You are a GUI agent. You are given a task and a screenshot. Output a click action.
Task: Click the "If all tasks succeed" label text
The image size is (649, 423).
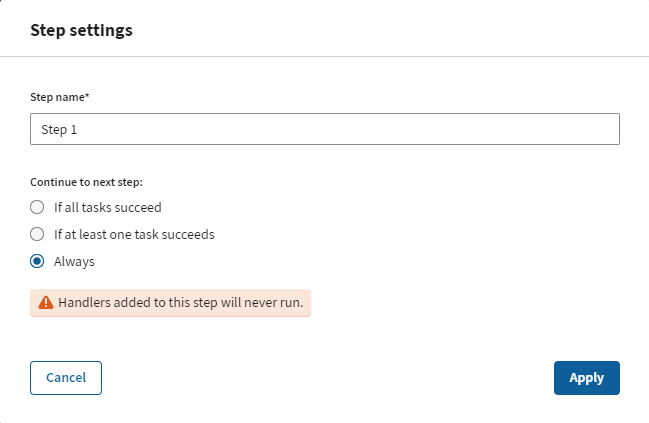pyautogui.click(x=107, y=207)
